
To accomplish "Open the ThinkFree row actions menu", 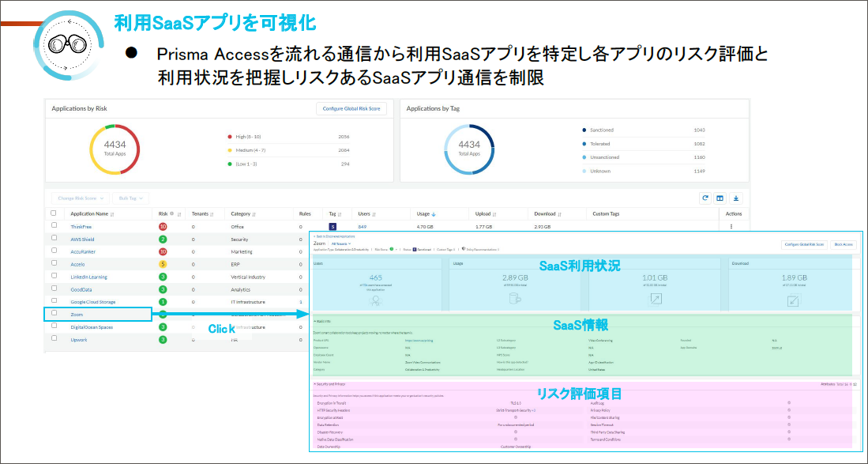I will [731, 226].
